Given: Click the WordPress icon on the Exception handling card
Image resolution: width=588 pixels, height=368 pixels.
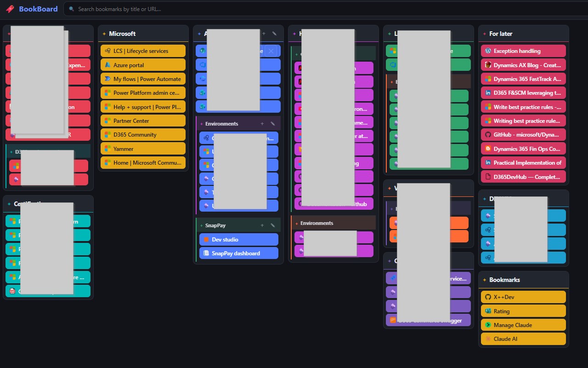Looking at the screenshot, I should 488,51.
